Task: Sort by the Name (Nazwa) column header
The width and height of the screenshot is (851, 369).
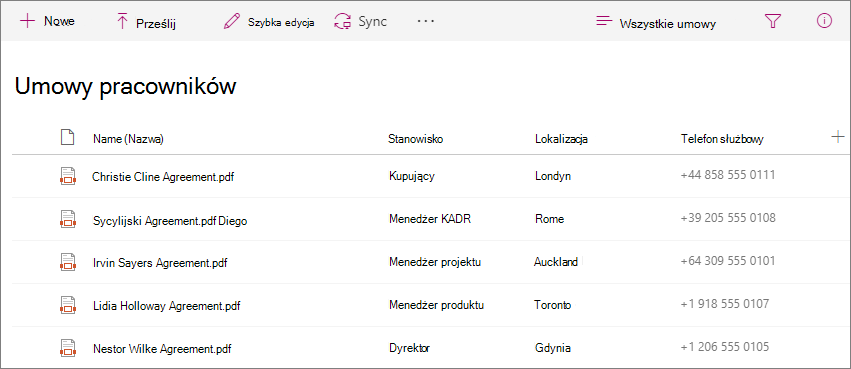Action: click(x=128, y=139)
